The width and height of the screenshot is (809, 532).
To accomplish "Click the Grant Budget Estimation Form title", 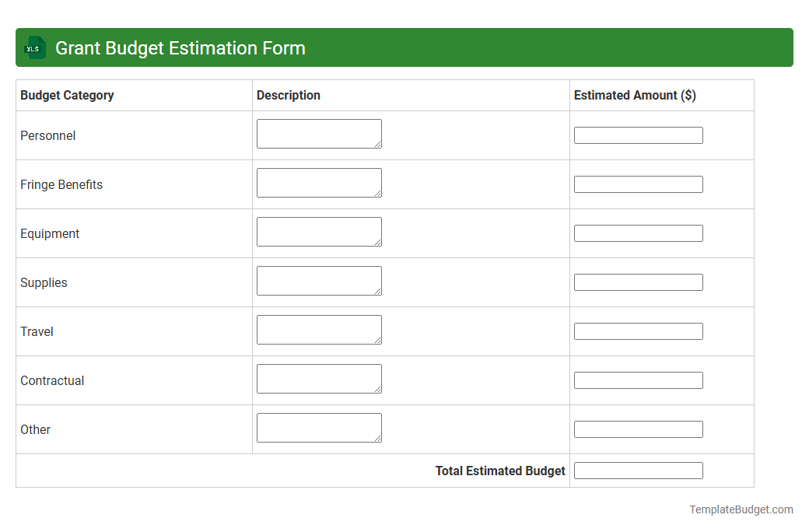I will pos(180,47).
